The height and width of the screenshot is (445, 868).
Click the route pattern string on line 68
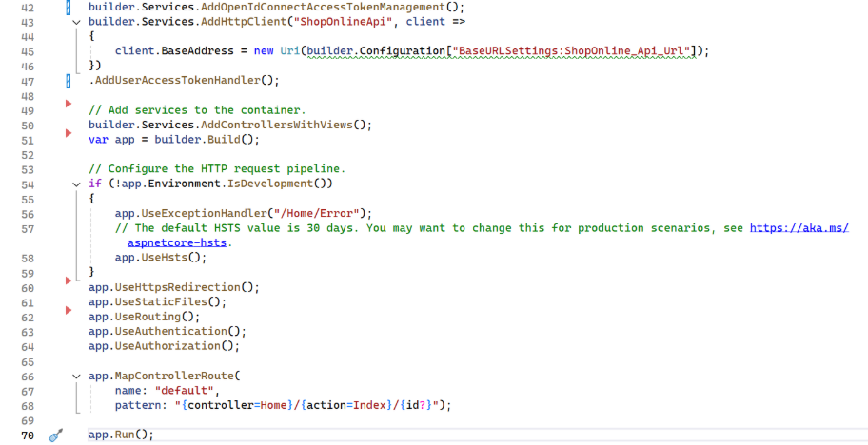309,405
